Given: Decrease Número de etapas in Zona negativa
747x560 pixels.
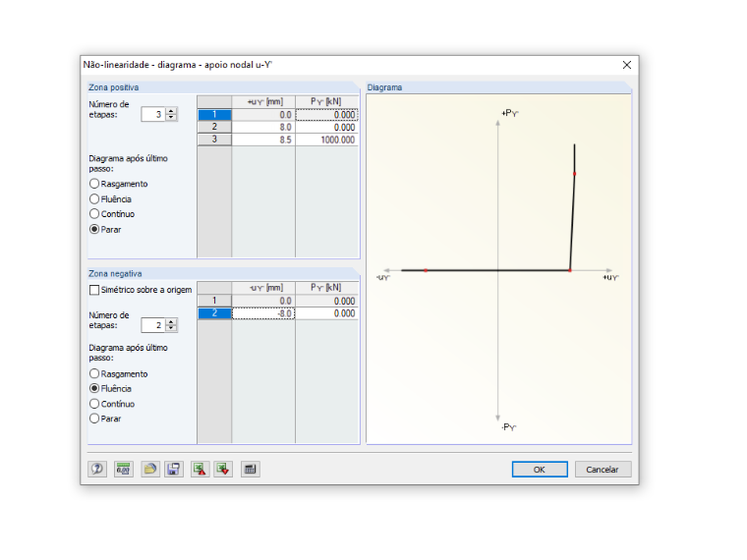Looking at the screenshot, I should click(x=171, y=328).
